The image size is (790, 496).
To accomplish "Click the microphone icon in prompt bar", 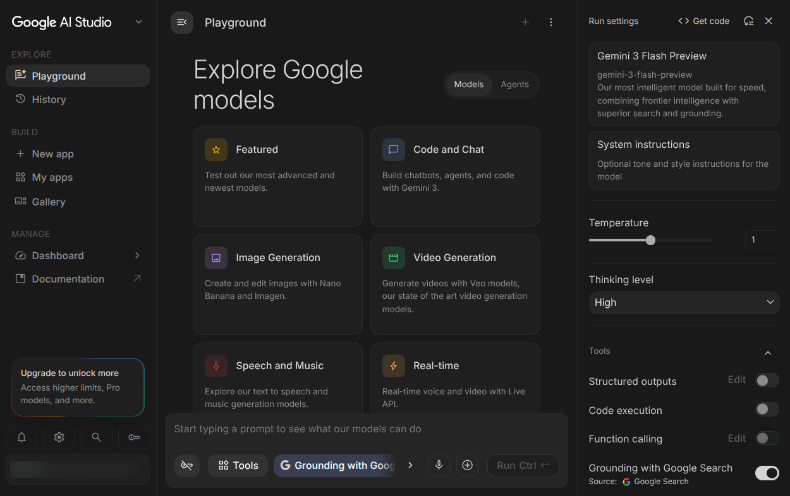I will tap(439, 465).
